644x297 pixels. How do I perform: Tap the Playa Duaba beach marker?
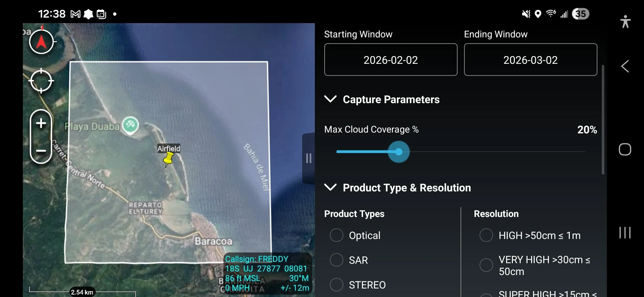coord(130,125)
